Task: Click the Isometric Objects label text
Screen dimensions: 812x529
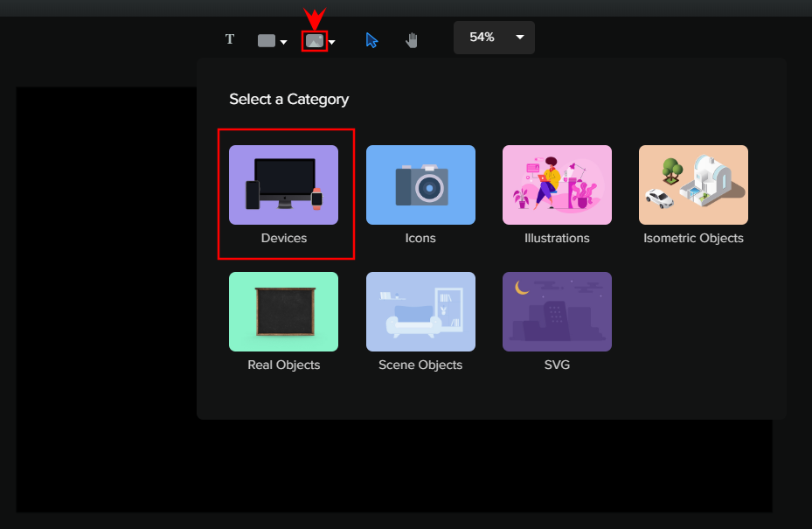Action: click(693, 239)
